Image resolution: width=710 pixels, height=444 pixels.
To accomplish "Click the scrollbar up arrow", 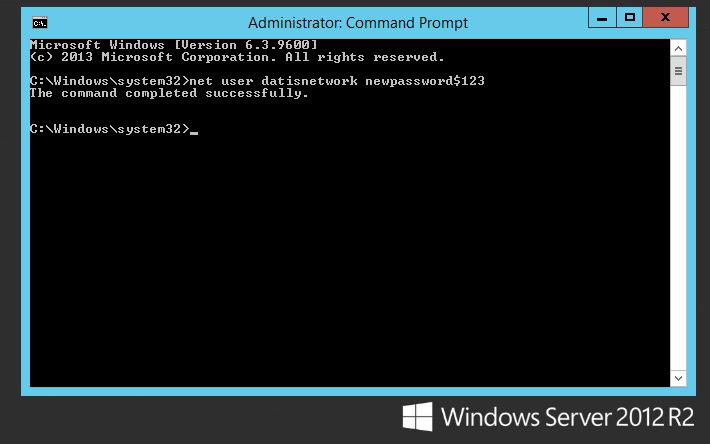I will point(678,48).
